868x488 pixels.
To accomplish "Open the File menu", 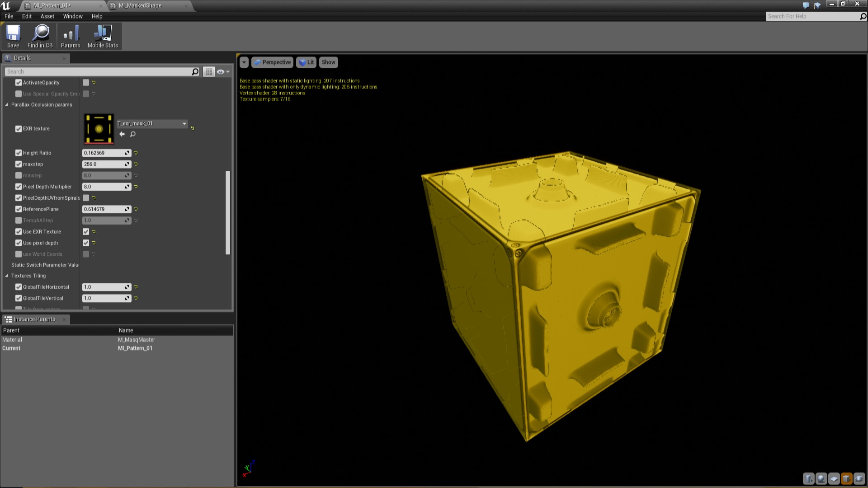I will tap(9, 16).
